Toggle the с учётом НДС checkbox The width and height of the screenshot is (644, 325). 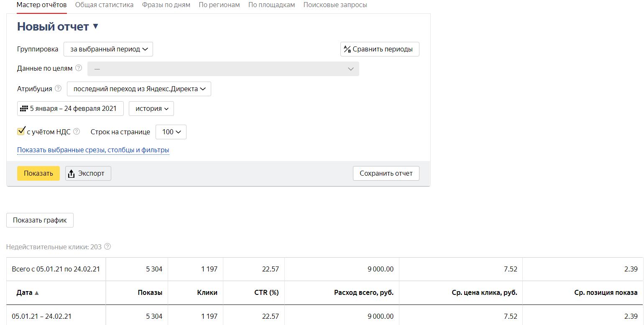[x=21, y=131]
